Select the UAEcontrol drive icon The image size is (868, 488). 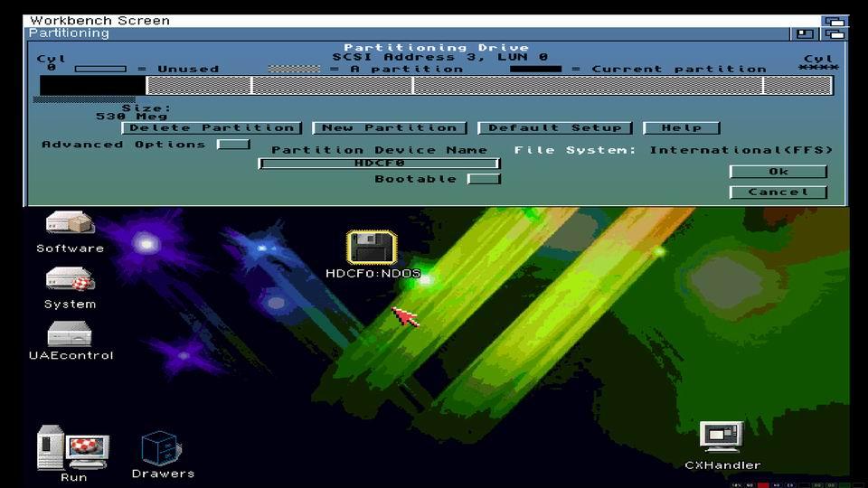tap(70, 333)
